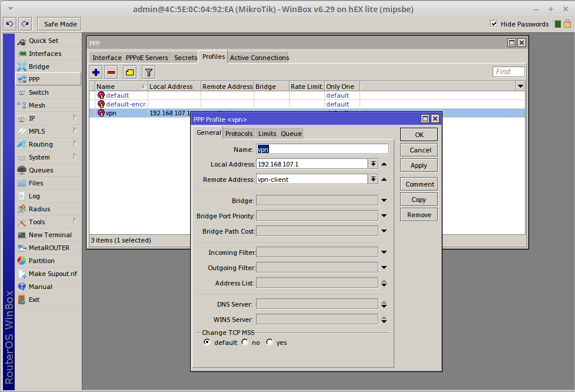Click the blue plus add profile icon
The width and height of the screenshot is (575, 392).
[x=96, y=72]
